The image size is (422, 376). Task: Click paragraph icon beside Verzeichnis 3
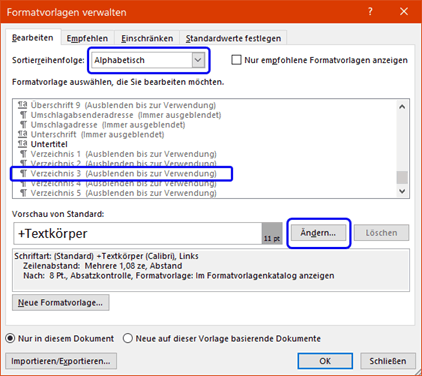[23, 173]
